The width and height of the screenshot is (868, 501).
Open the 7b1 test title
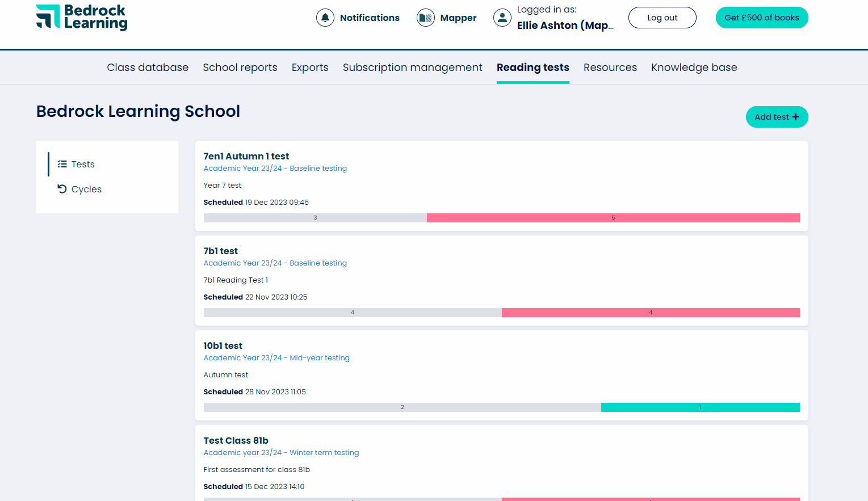221,251
